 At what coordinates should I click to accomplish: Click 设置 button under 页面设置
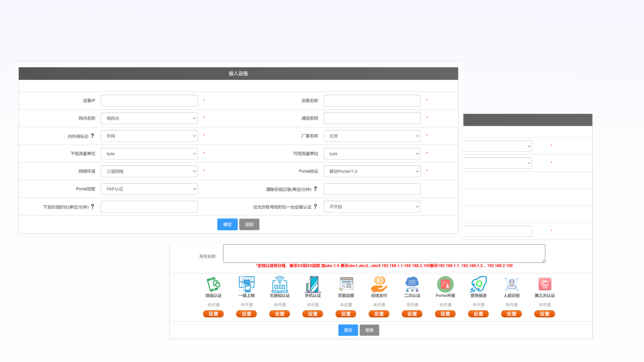point(346,314)
